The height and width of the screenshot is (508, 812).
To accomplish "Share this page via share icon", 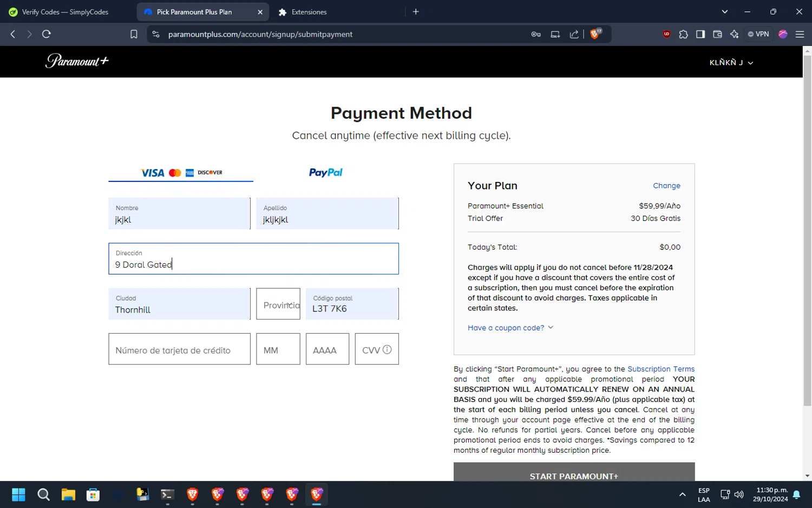I will point(574,34).
